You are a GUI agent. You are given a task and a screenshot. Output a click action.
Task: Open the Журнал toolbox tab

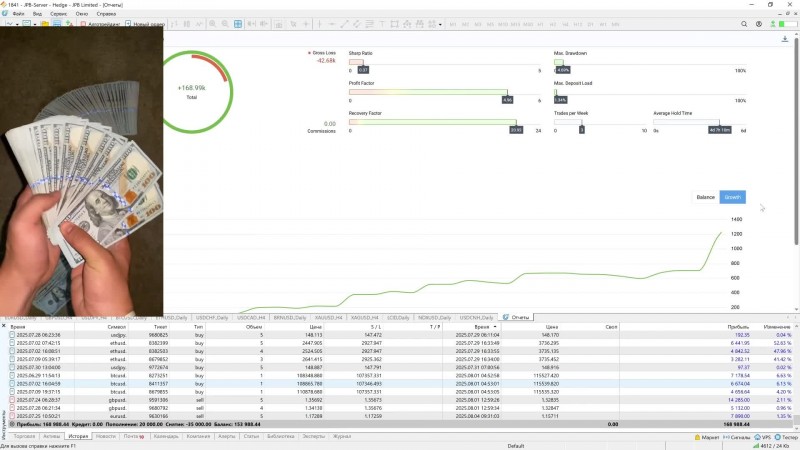click(342, 436)
